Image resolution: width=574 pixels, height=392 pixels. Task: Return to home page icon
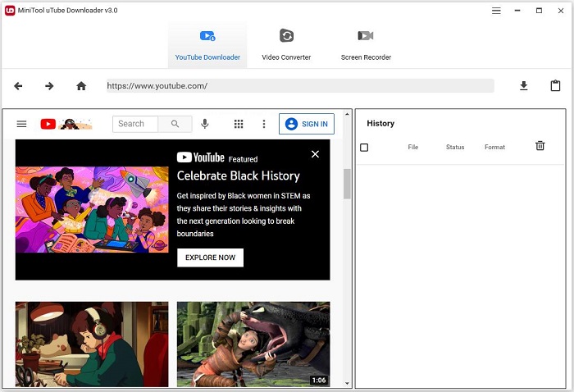[81, 86]
